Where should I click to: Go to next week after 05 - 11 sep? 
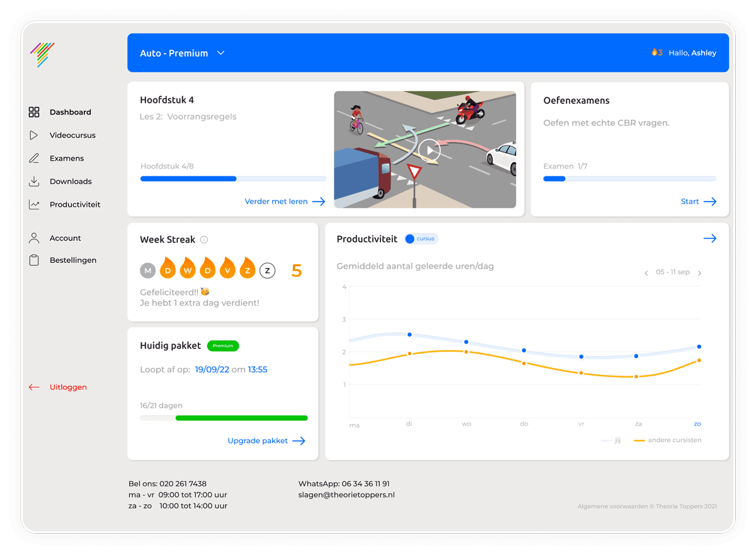[x=699, y=273]
